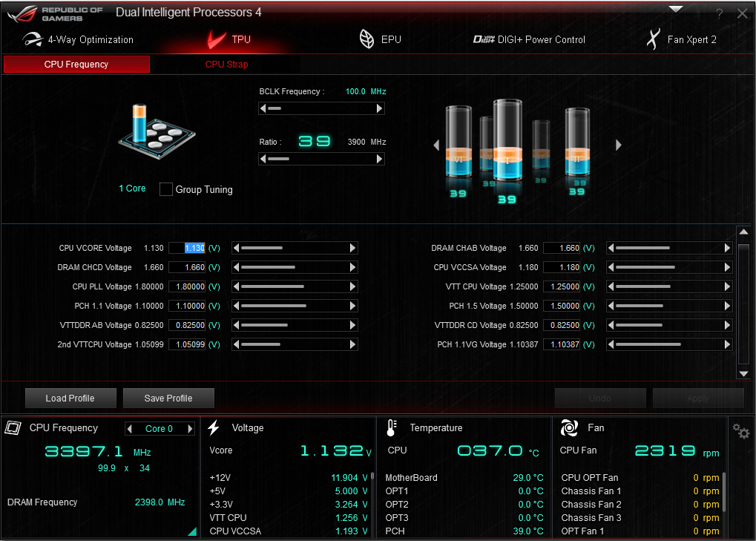
Task: Open the DIGI+ Power Control tab
Action: click(x=529, y=39)
